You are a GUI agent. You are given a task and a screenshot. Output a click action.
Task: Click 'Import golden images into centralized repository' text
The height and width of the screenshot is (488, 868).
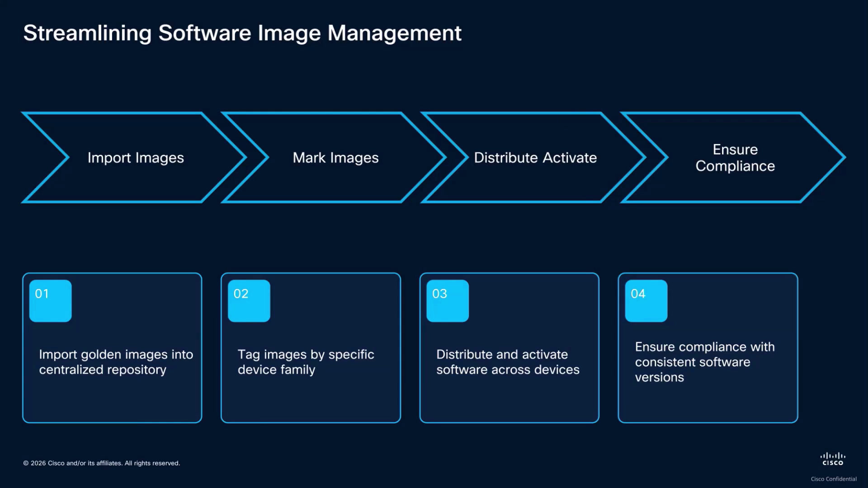(x=116, y=362)
